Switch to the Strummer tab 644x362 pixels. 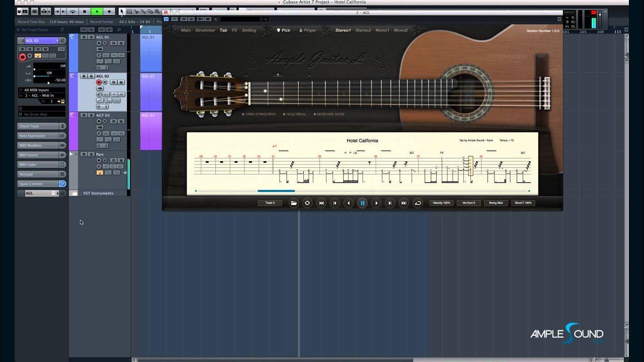[205, 30]
